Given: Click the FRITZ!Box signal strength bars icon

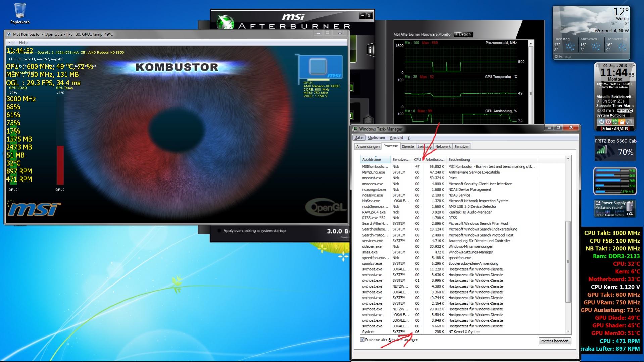Looking at the screenshot, I should [602, 150].
